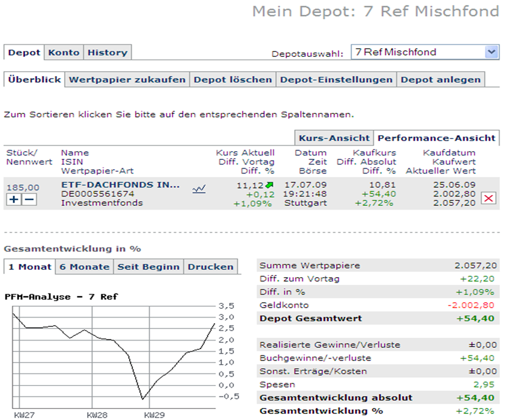Open the ETF-DACHFONDS IN... fund link
The height and width of the screenshot is (420, 513).
click(x=120, y=185)
